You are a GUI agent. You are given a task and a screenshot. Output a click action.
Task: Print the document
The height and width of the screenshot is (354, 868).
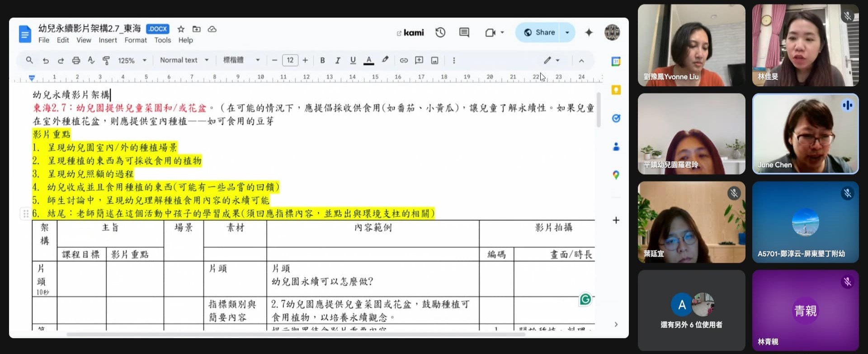76,61
